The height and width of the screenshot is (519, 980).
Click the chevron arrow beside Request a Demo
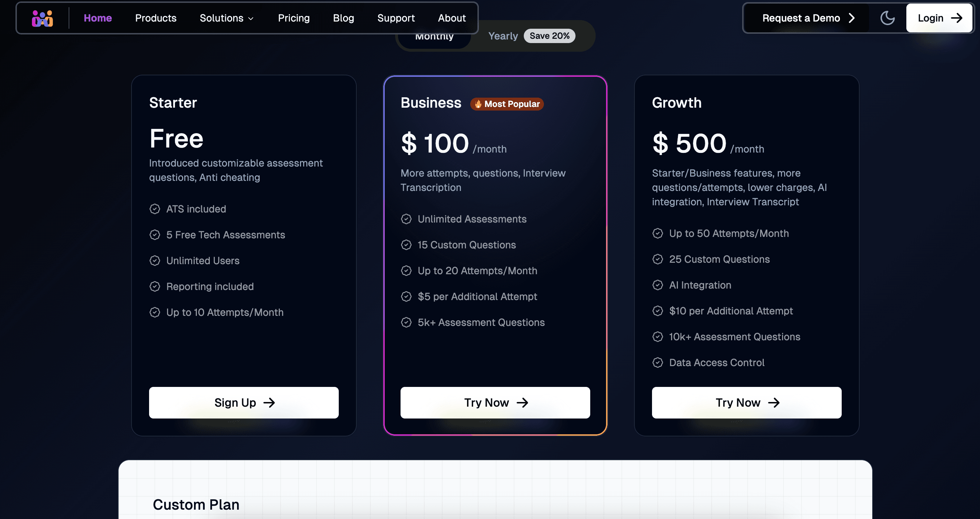point(852,18)
